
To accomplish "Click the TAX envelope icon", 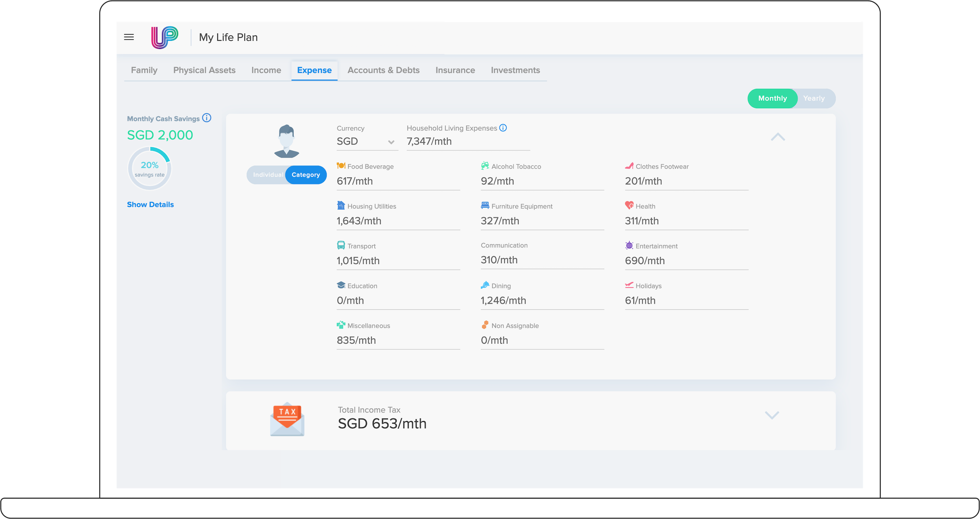I will click(x=287, y=419).
